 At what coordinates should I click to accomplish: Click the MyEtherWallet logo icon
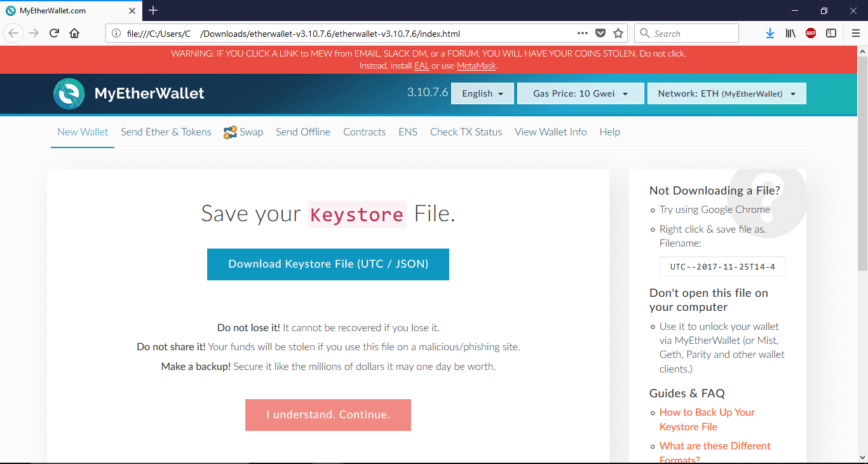(69, 94)
